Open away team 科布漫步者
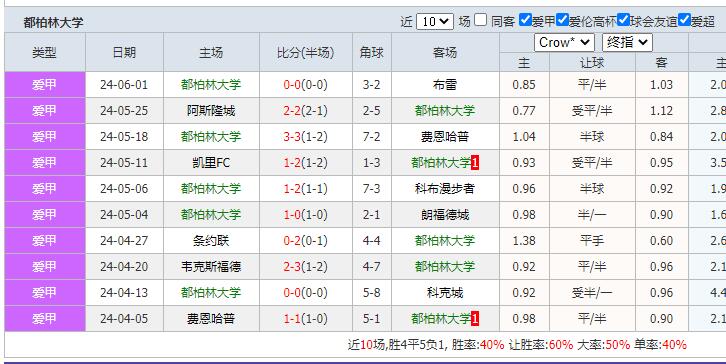 click(445, 188)
